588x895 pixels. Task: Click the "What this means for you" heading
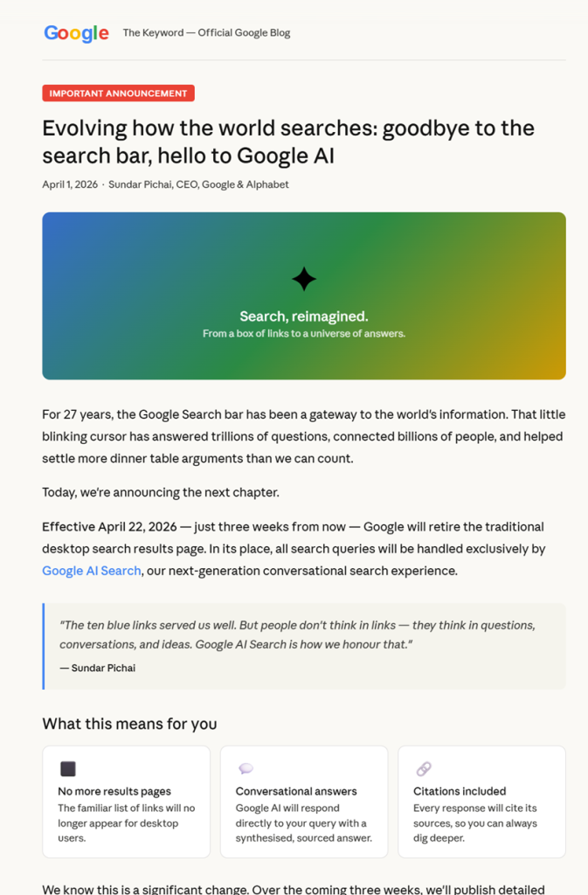[x=129, y=724]
